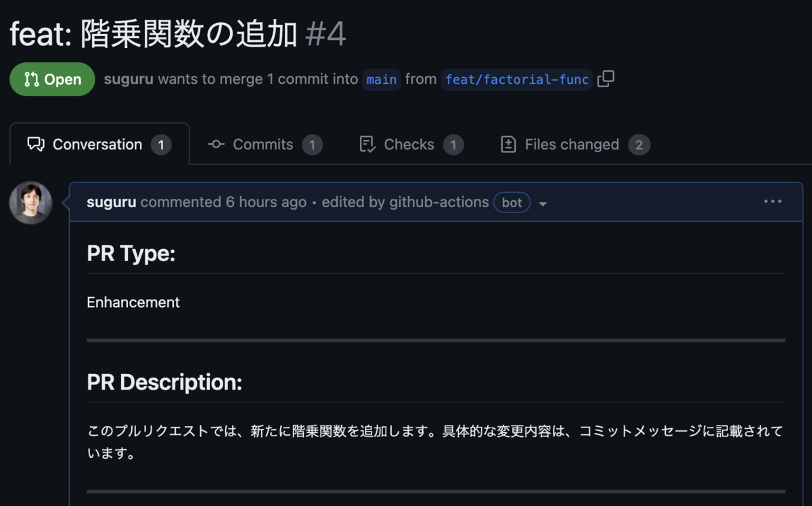Switch to the Commits tab
Screen dimensions: 812x506
tap(263, 144)
